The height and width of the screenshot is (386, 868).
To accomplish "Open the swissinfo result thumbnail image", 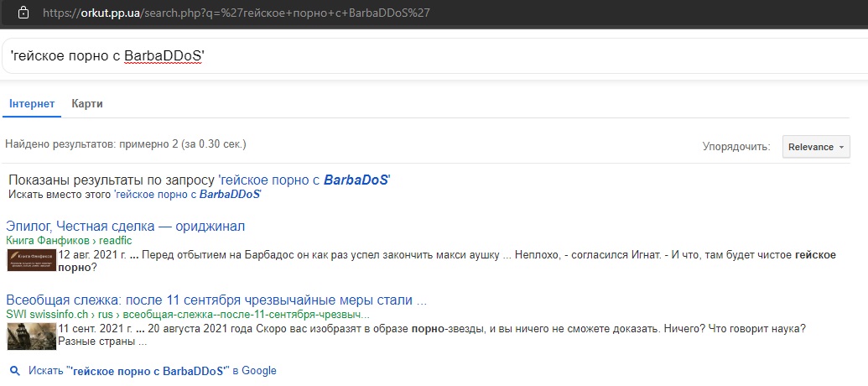I will [x=32, y=336].
